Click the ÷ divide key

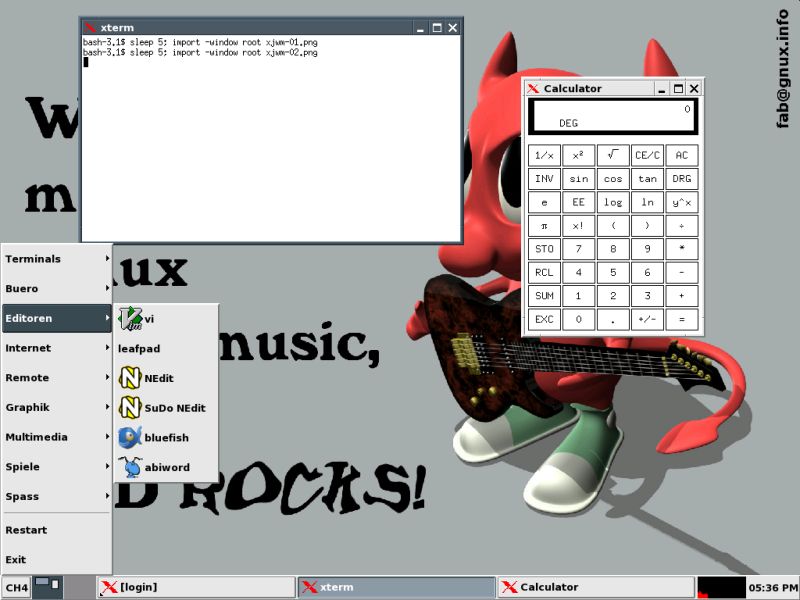[682, 226]
